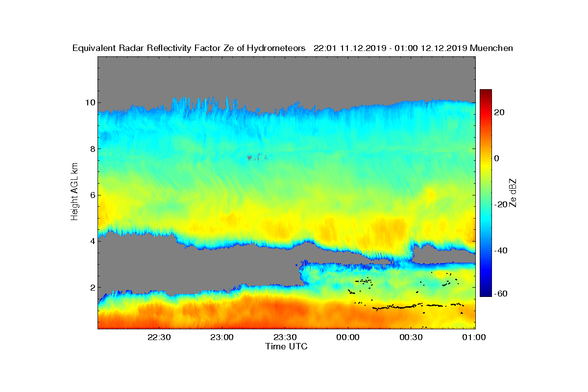The width and height of the screenshot is (588, 392).
Task: Click the colorbar tick label 20
Action: click(x=500, y=112)
